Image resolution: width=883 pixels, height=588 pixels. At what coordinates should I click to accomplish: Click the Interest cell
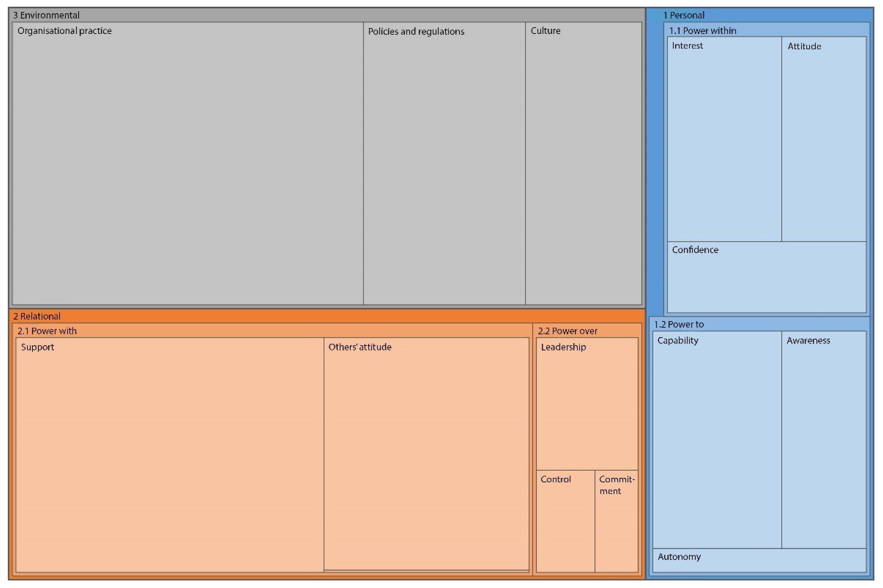pos(724,139)
